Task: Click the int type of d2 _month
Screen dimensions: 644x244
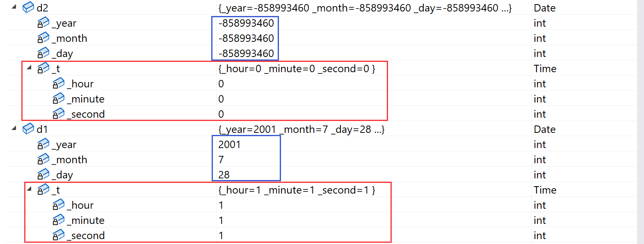Action: pyautogui.click(x=540, y=38)
